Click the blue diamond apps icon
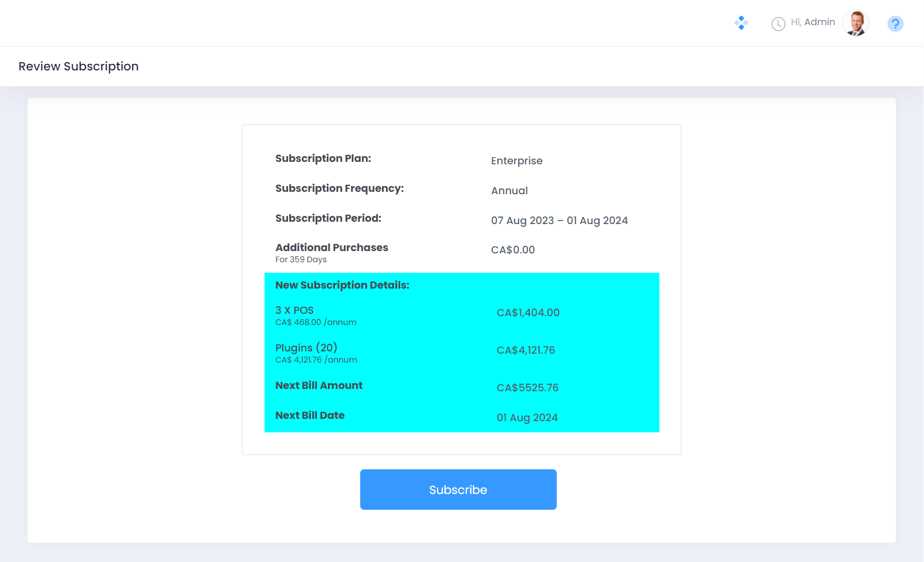 741,23
